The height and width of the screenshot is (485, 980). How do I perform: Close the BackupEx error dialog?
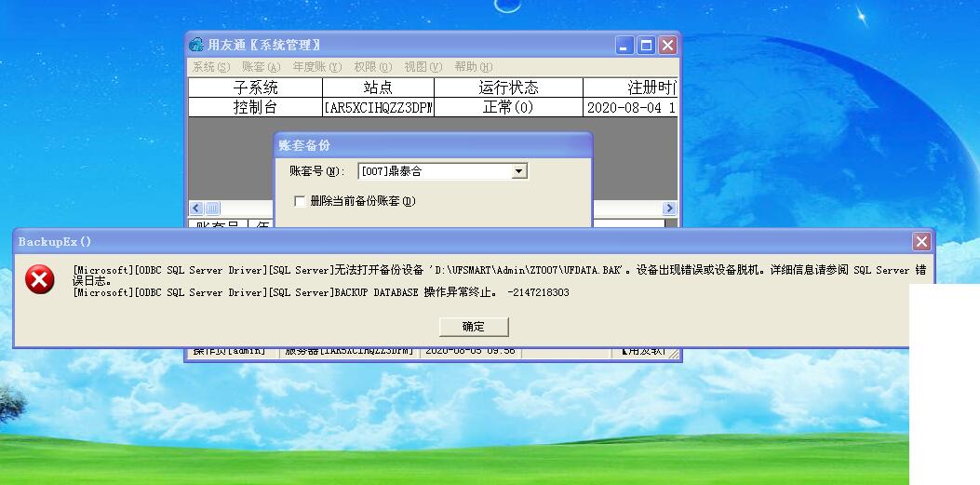click(921, 242)
